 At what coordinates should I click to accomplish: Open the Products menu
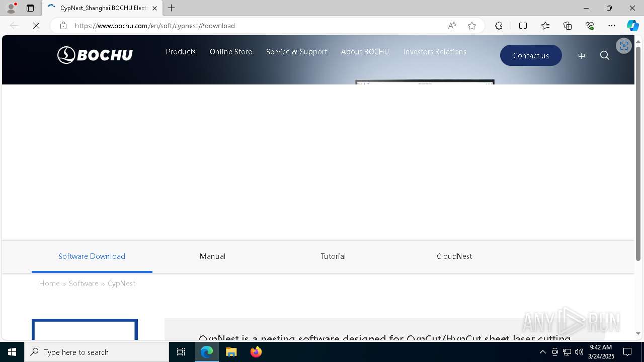181,52
